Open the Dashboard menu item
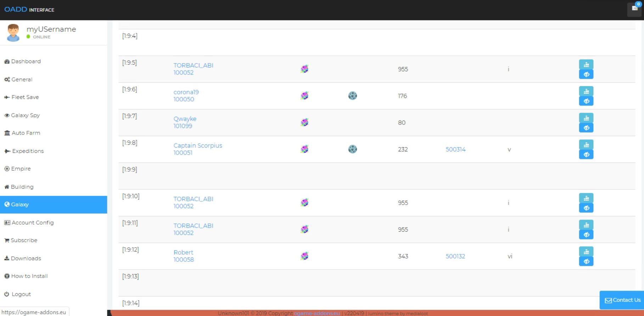The image size is (644, 316). 26,61
